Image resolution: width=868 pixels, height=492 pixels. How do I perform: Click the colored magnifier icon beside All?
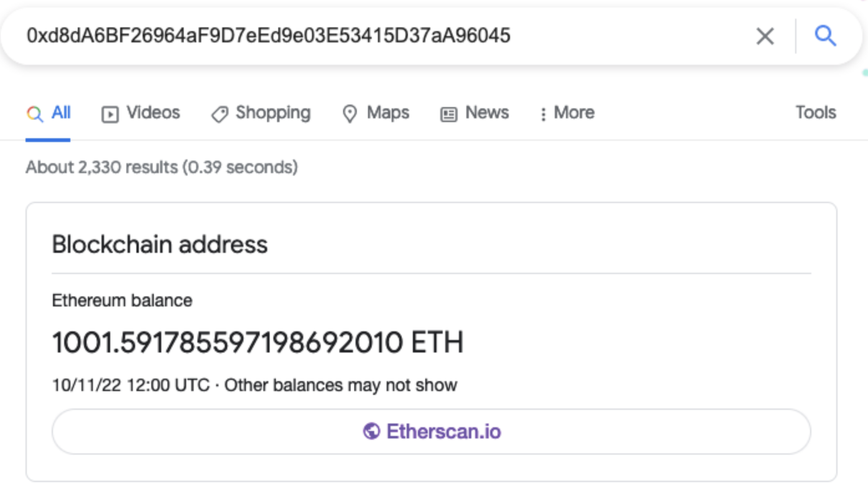tap(35, 114)
